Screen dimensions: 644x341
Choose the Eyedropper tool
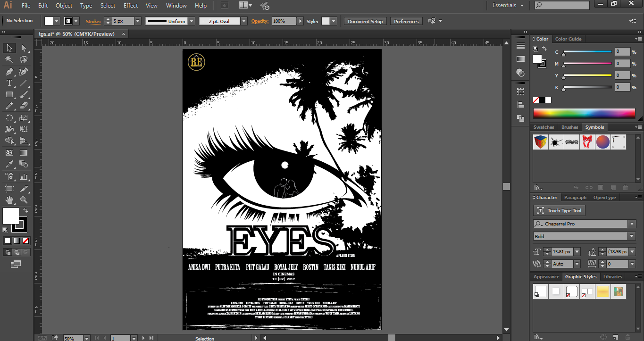coord(9,165)
